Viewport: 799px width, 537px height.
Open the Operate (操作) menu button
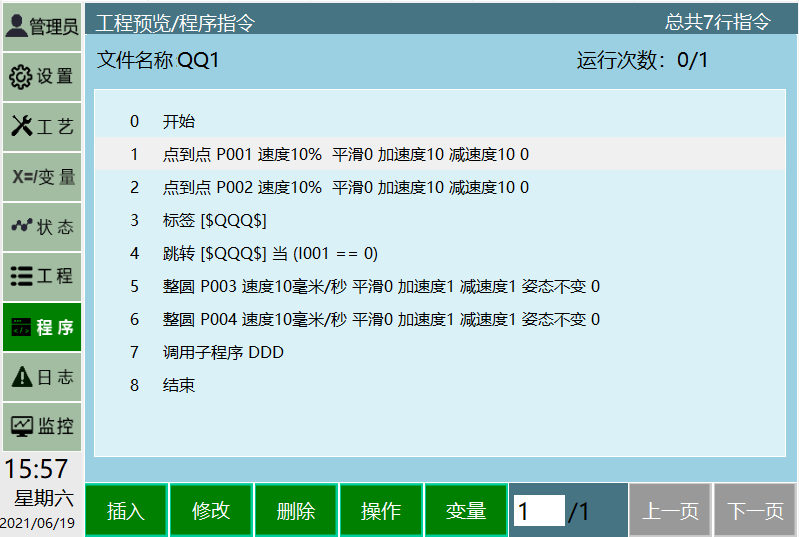click(381, 511)
